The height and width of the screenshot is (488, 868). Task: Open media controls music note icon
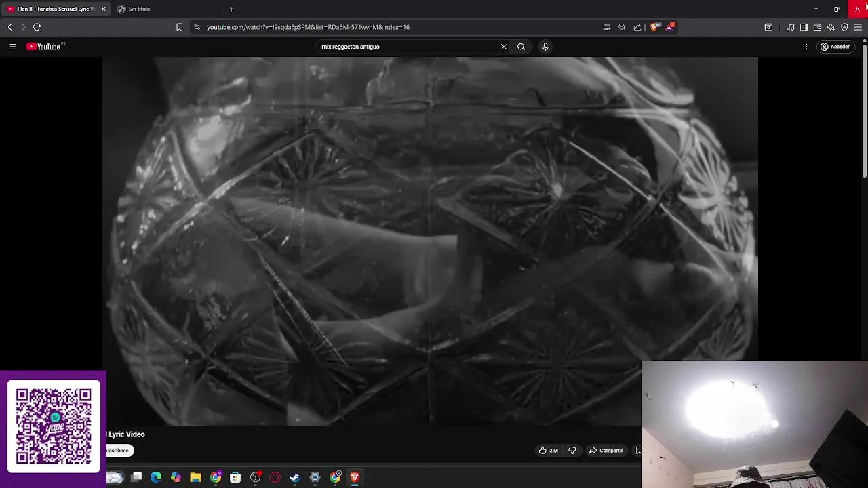[790, 27]
